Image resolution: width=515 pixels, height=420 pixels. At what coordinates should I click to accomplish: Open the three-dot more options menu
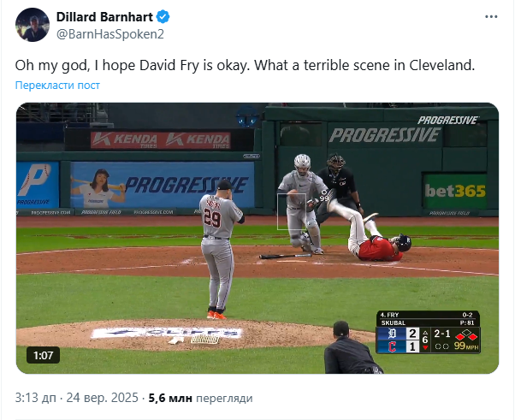tap(492, 16)
